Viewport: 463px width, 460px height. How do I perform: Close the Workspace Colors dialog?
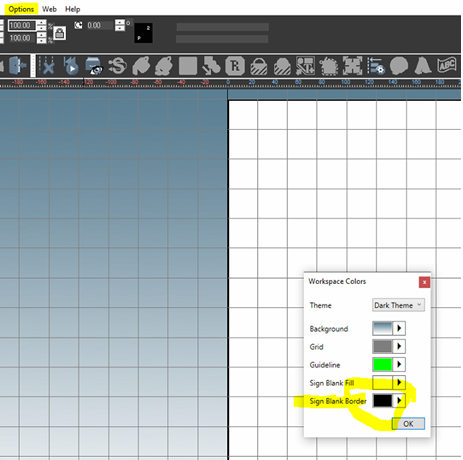click(424, 282)
